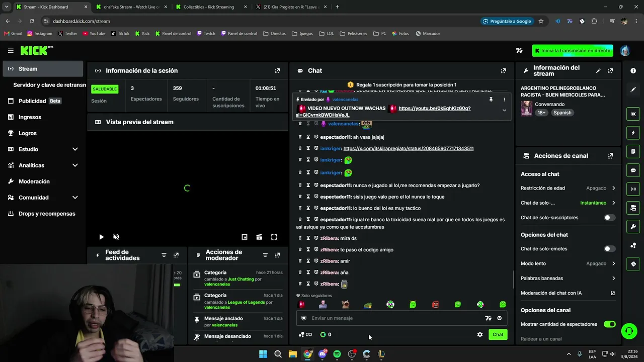This screenshot has height=362, width=644.
Task: Enable picture-in-picture mini player on preview
Action: [x=245, y=237]
